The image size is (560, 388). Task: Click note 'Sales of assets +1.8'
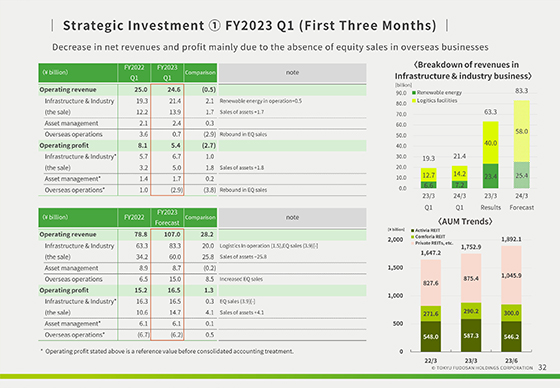coord(242,168)
